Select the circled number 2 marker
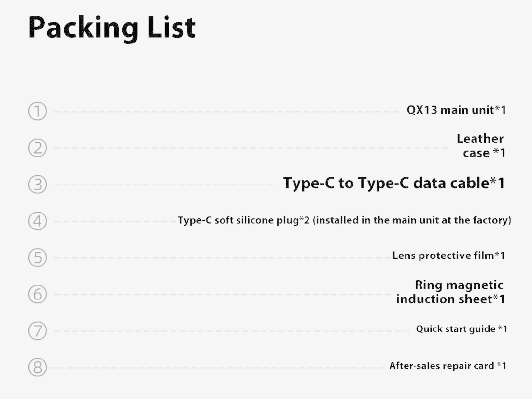The width and height of the screenshot is (532, 399). pos(37,148)
